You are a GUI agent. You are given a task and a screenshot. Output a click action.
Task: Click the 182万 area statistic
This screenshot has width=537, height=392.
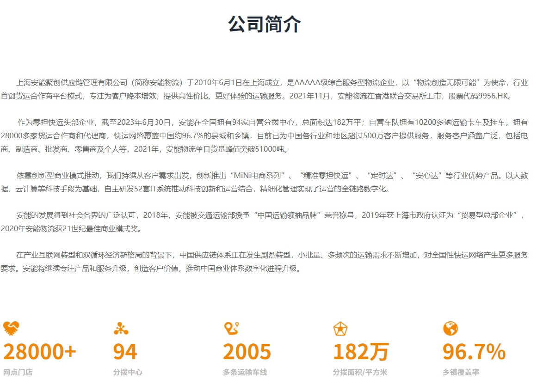click(x=361, y=352)
